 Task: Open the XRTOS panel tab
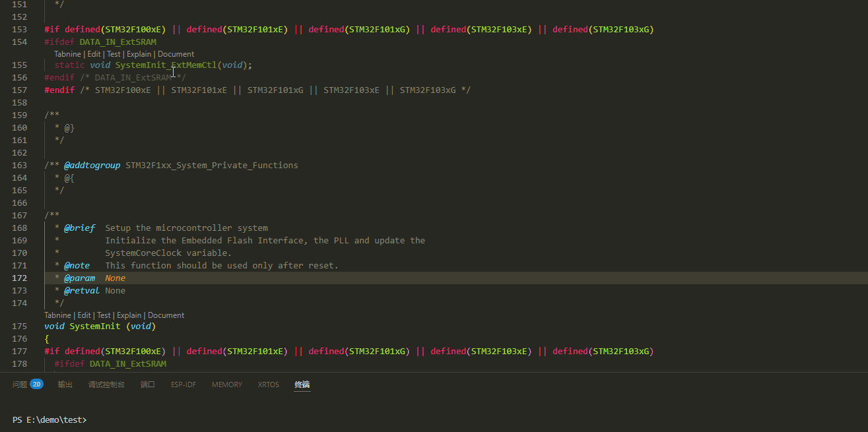[268, 384]
